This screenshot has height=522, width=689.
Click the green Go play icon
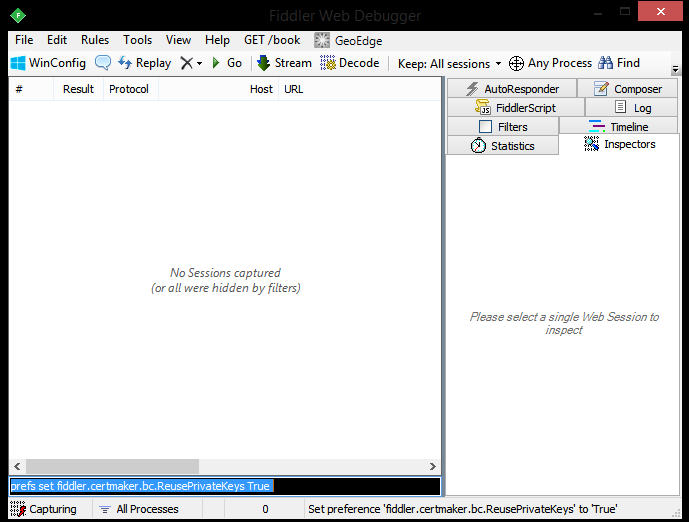(x=216, y=63)
